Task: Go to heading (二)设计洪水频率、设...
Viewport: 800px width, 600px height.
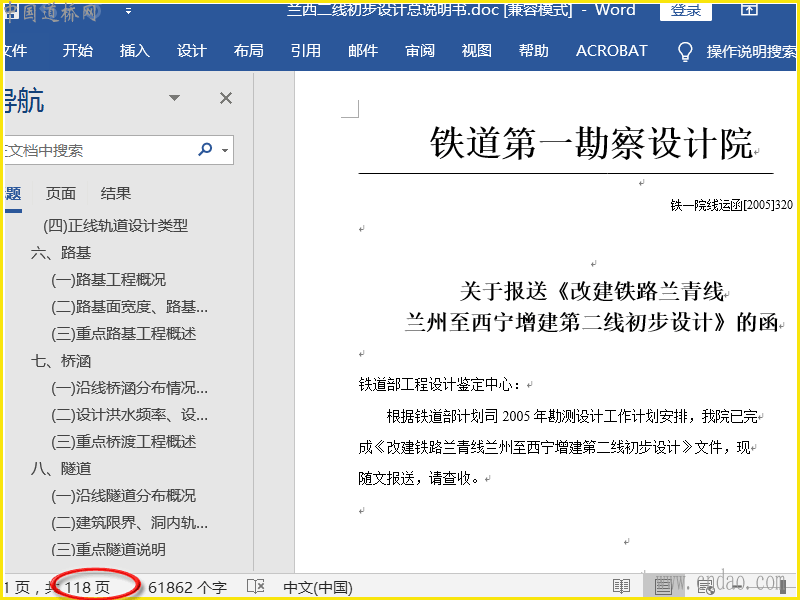Action: click(130, 415)
